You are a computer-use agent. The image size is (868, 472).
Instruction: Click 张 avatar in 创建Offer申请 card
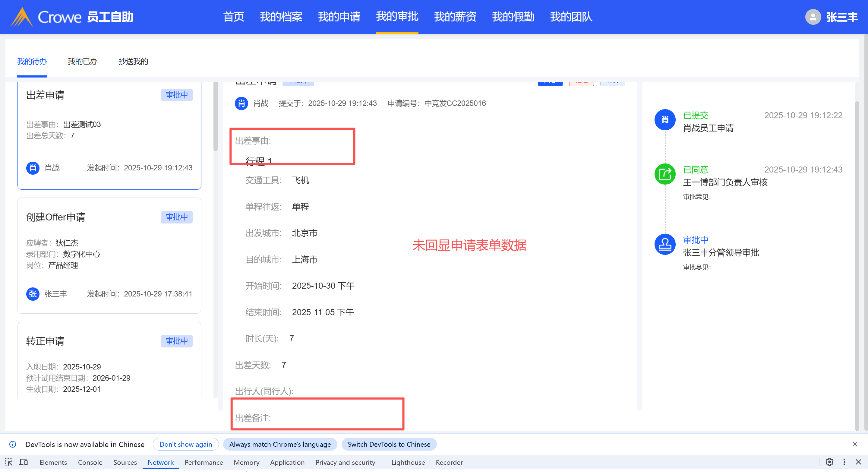click(x=33, y=294)
